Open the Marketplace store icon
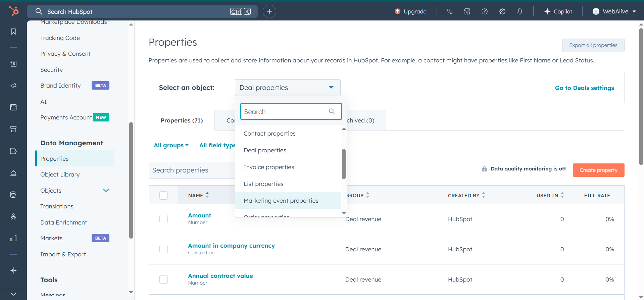The height and width of the screenshot is (300, 644). click(x=467, y=11)
